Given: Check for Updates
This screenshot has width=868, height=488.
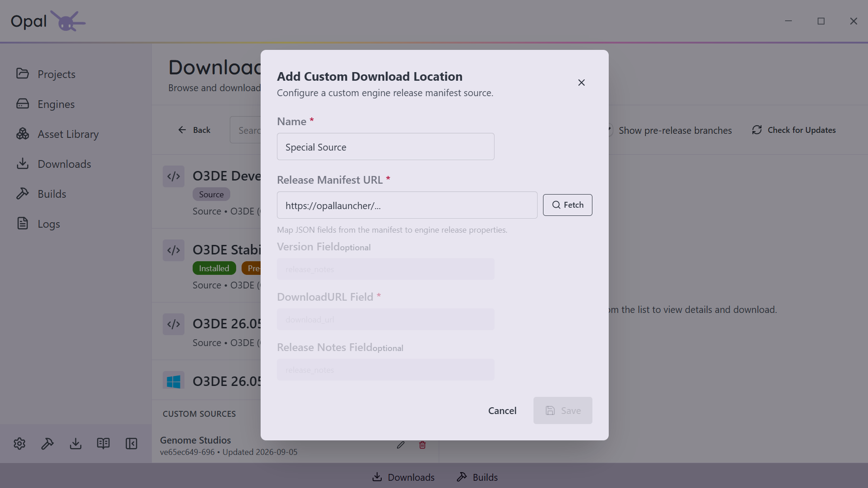Looking at the screenshot, I should 794,130.
